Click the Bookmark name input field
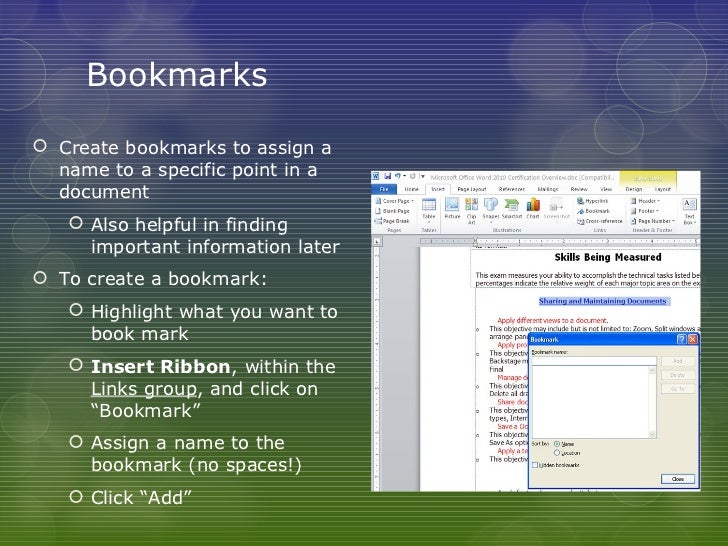Image resolution: width=728 pixels, height=546 pixels. click(x=594, y=361)
